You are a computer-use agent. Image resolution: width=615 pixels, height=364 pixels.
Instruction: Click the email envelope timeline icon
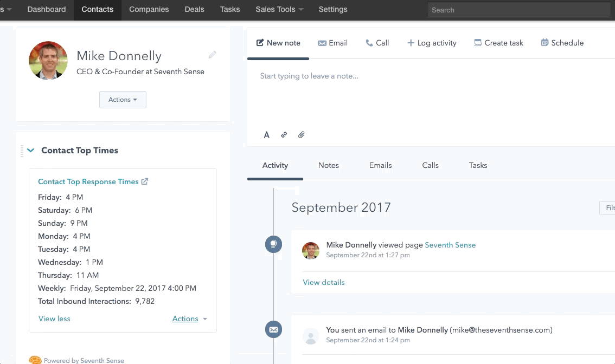point(273,329)
